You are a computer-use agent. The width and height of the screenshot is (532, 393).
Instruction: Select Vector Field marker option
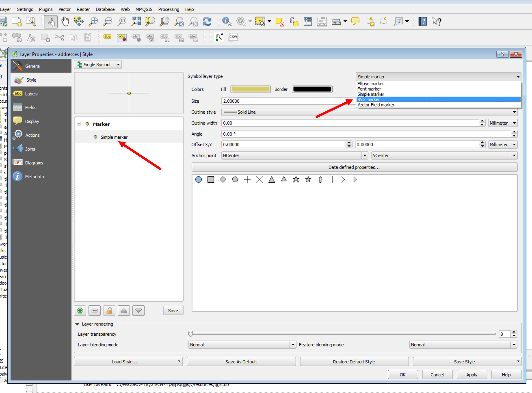point(438,105)
